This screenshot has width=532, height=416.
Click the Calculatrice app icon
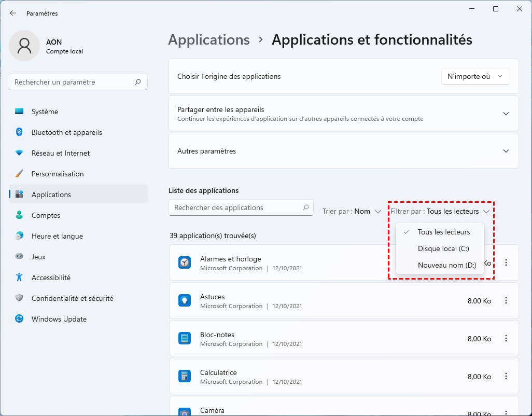click(x=185, y=376)
